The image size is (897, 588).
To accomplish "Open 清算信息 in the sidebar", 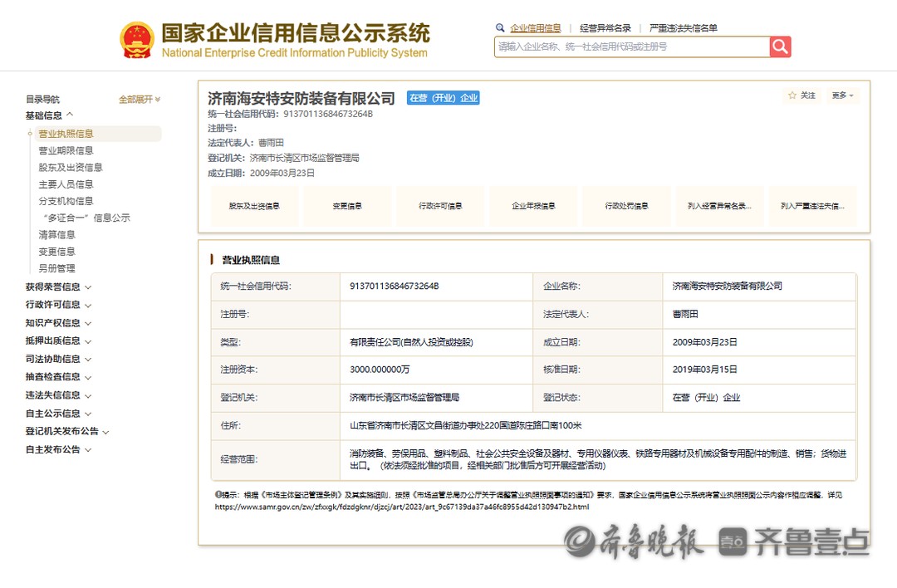I will click(56, 234).
